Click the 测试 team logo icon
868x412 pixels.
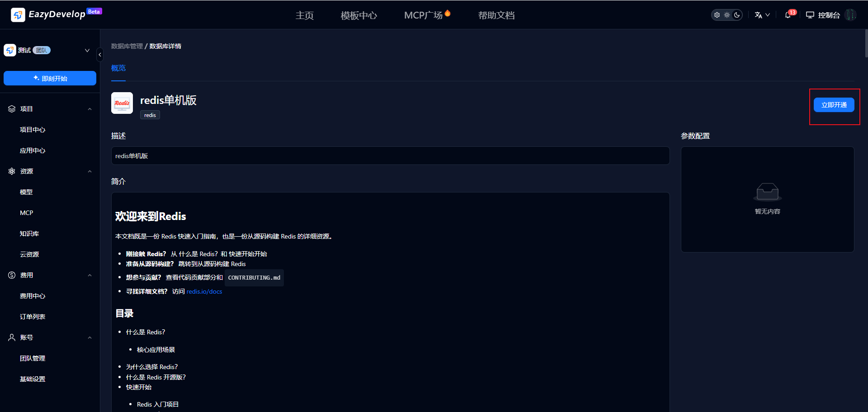[x=10, y=50]
